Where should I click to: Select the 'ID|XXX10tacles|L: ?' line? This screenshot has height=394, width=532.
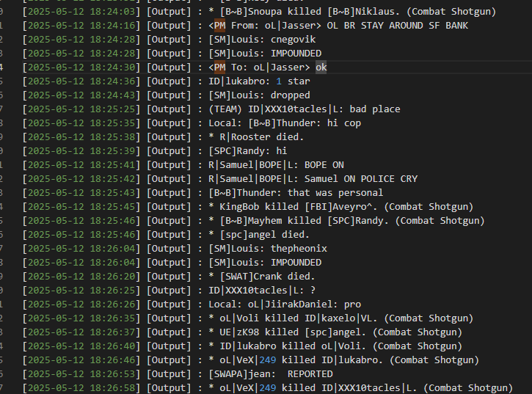pyautogui.click(x=169, y=290)
